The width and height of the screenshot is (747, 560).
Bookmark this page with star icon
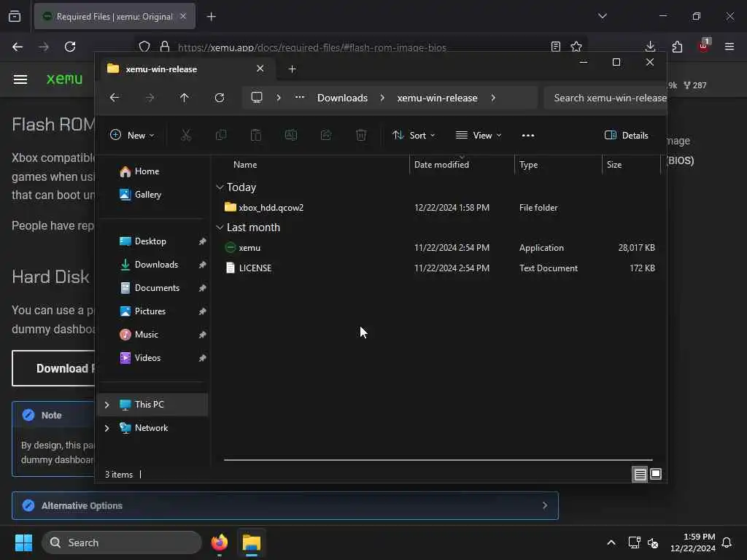[576, 46]
